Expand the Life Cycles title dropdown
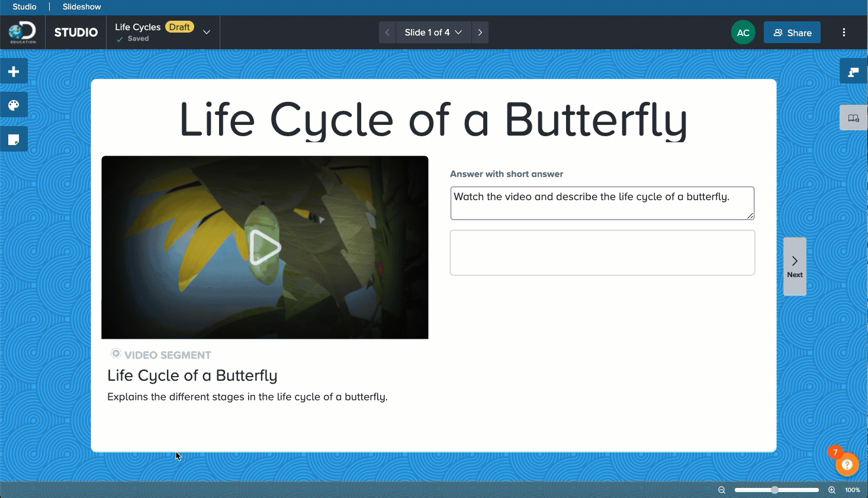The height and width of the screenshot is (498, 868). point(207,32)
